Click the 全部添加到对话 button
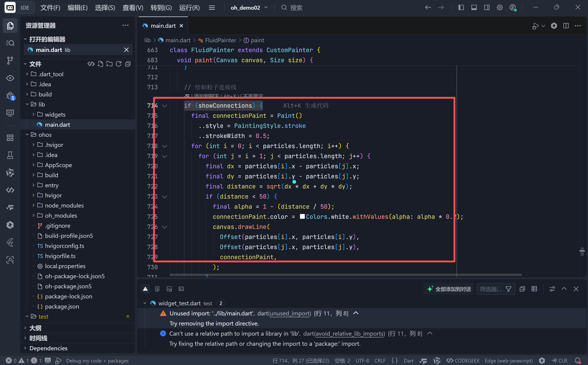 coord(449,289)
